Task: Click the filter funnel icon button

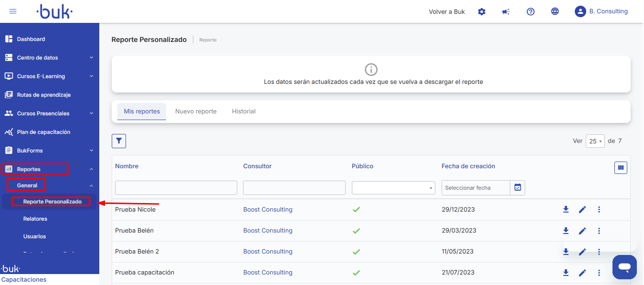Action: [x=119, y=141]
